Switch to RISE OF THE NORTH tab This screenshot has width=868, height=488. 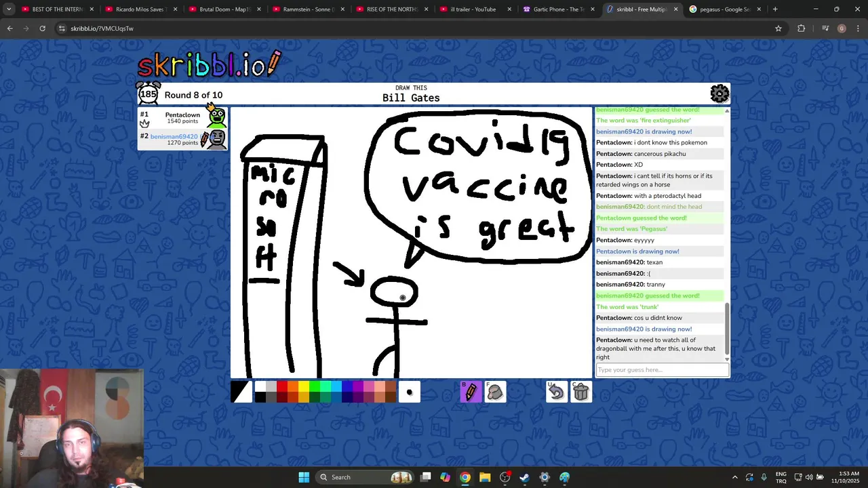[x=391, y=9]
